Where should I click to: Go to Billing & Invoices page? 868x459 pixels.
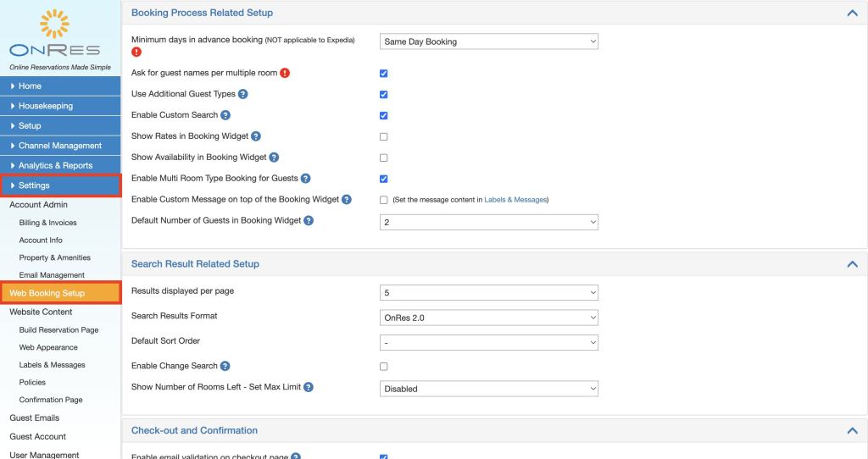tap(47, 223)
